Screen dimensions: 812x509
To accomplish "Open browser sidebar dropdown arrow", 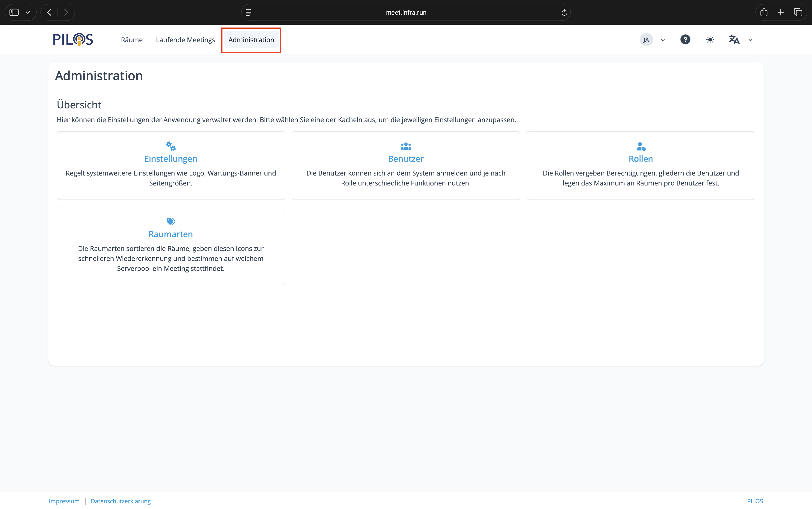I will click(28, 13).
